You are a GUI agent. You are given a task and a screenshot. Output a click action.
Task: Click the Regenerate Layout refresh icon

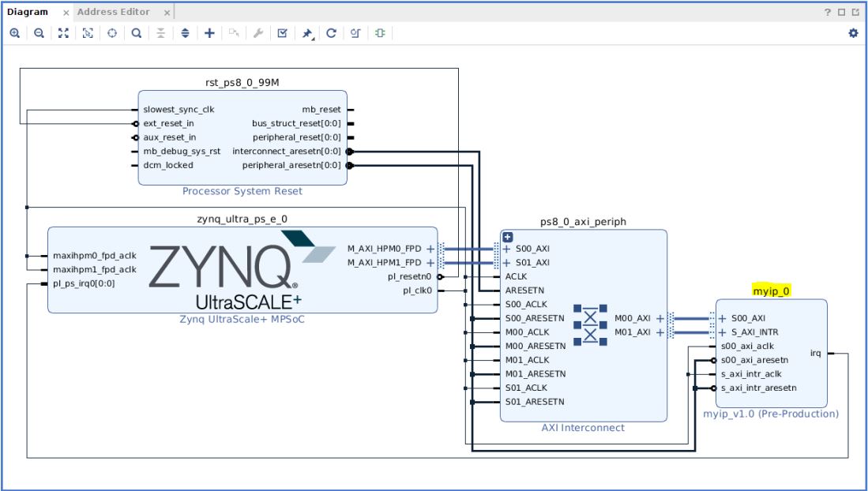(x=331, y=33)
